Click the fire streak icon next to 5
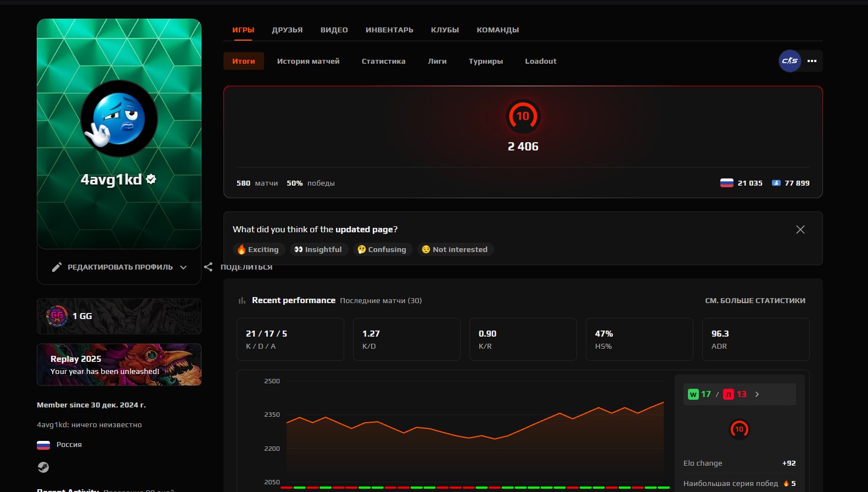 [786, 483]
